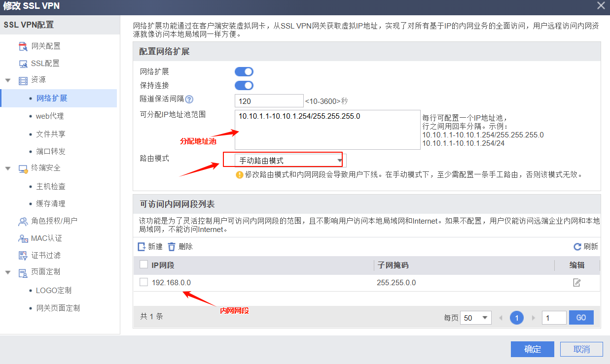Open the 每页 page size dropdown

point(475,318)
